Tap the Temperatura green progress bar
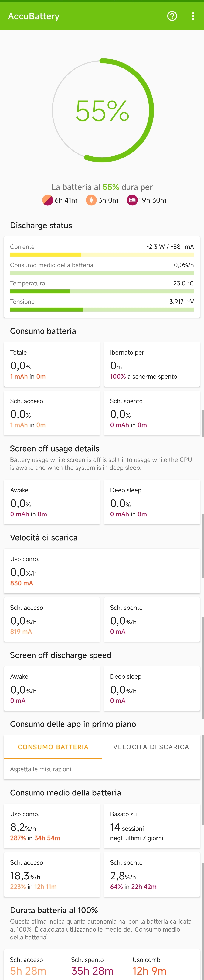 102,291
